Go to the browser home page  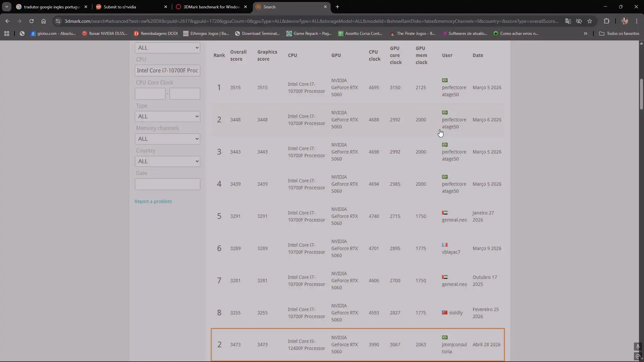(x=44, y=21)
